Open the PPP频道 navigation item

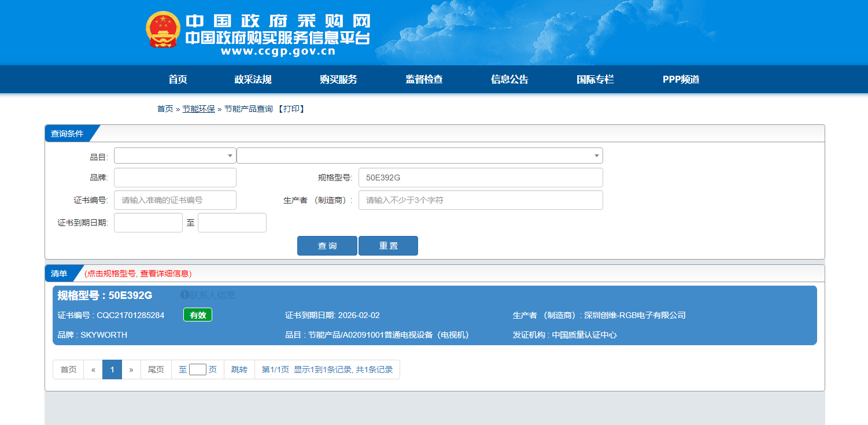681,80
